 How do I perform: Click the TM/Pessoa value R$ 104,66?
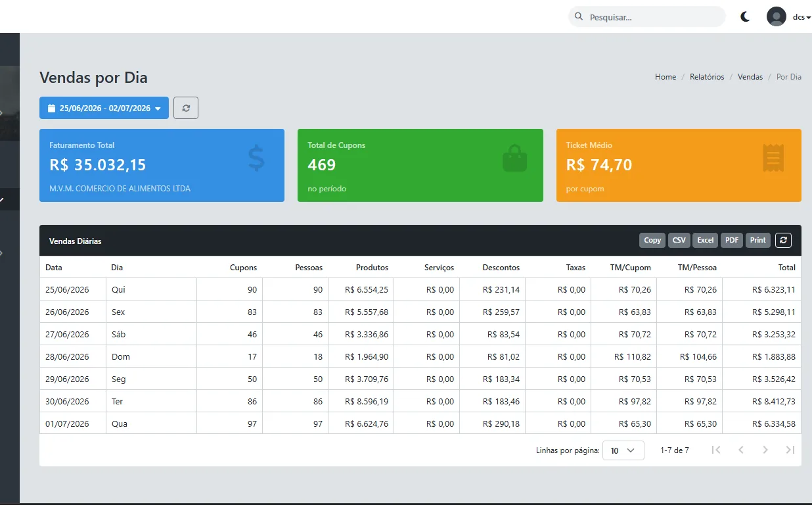698,356
